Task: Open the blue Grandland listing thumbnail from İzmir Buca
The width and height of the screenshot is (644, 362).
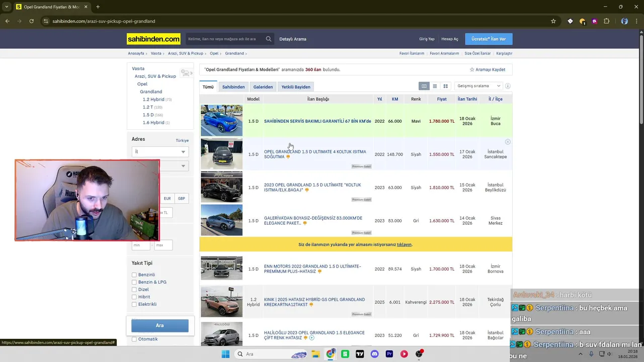Action: (x=221, y=121)
